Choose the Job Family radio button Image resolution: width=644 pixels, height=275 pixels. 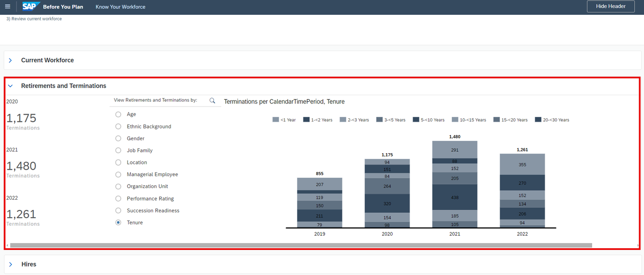tap(119, 150)
